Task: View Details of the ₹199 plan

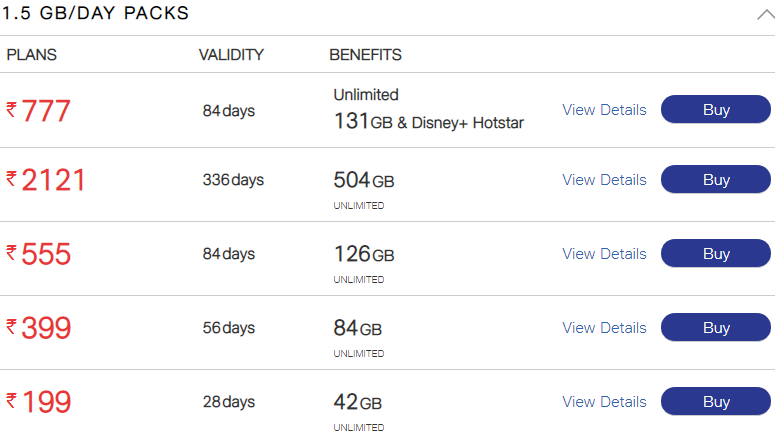Action: click(604, 402)
